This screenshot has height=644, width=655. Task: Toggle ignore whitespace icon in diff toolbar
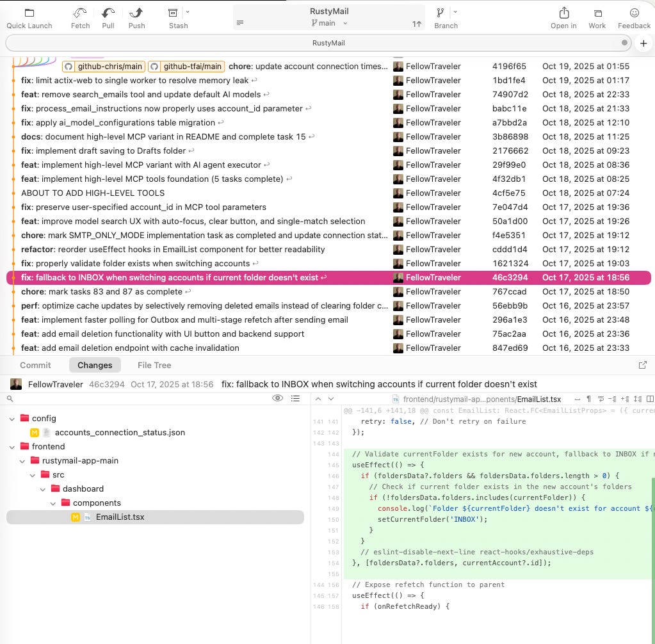click(x=578, y=399)
